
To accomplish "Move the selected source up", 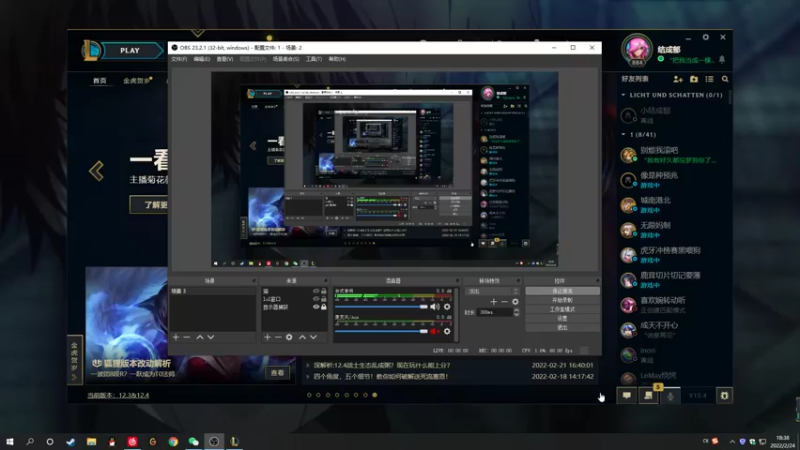I will coord(302,337).
